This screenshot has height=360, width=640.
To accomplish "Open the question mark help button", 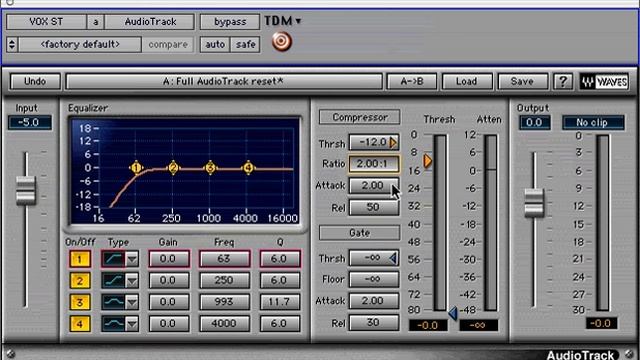I will (x=563, y=82).
